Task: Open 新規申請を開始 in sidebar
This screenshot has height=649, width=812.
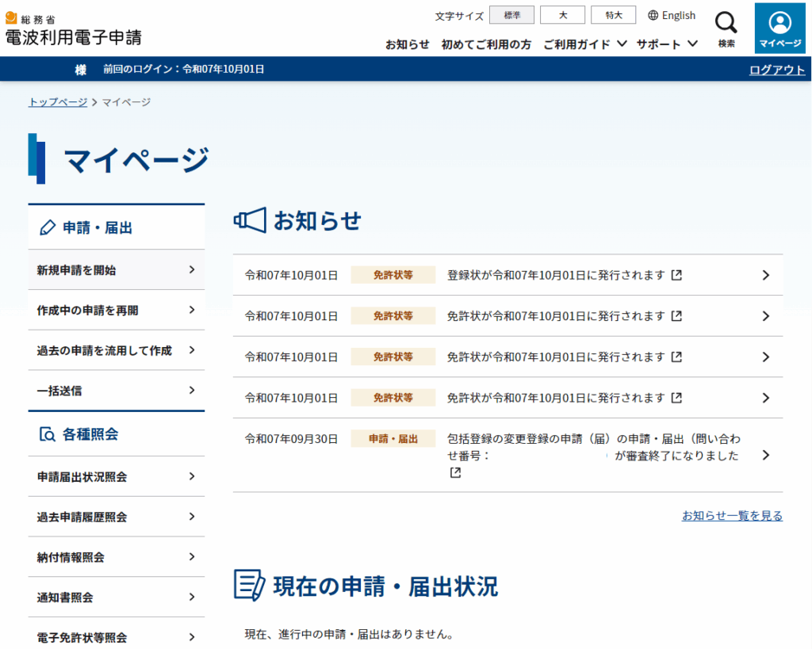Action: (116, 270)
